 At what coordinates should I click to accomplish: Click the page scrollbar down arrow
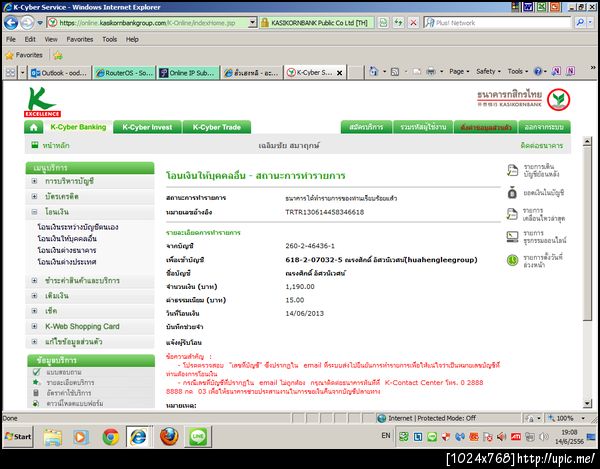tap(587, 403)
